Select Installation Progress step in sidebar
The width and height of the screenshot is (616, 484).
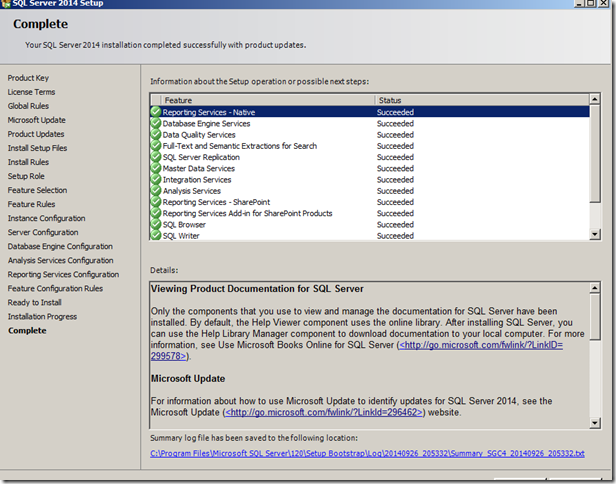41,316
